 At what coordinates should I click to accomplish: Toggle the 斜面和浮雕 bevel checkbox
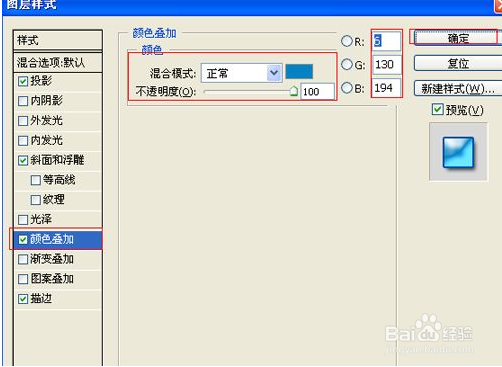point(23,160)
